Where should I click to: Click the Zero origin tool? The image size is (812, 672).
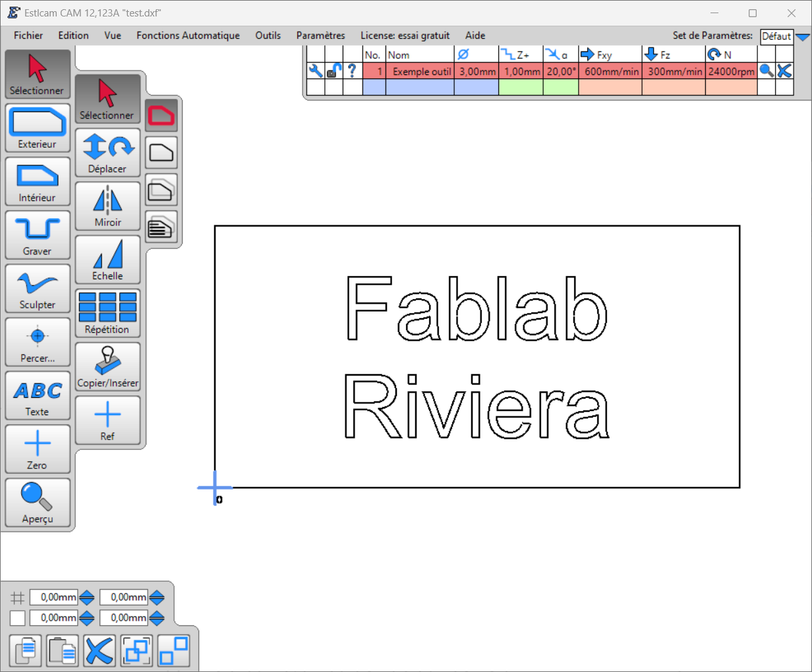point(38,449)
